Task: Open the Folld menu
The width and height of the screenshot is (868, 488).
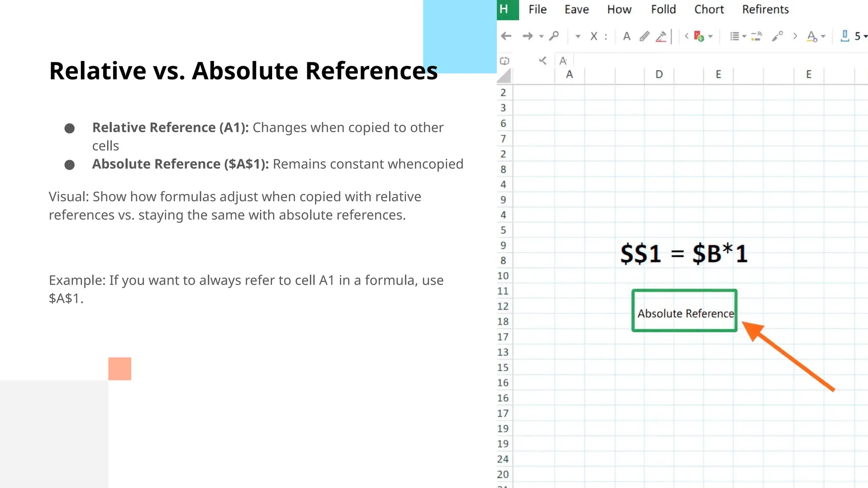Action: (663, 9)
